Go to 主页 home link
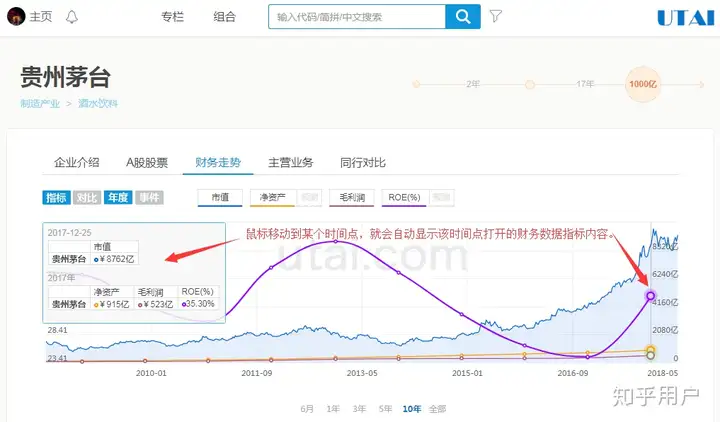The height and width of the screenshot is (422, 720). point(41,17)
